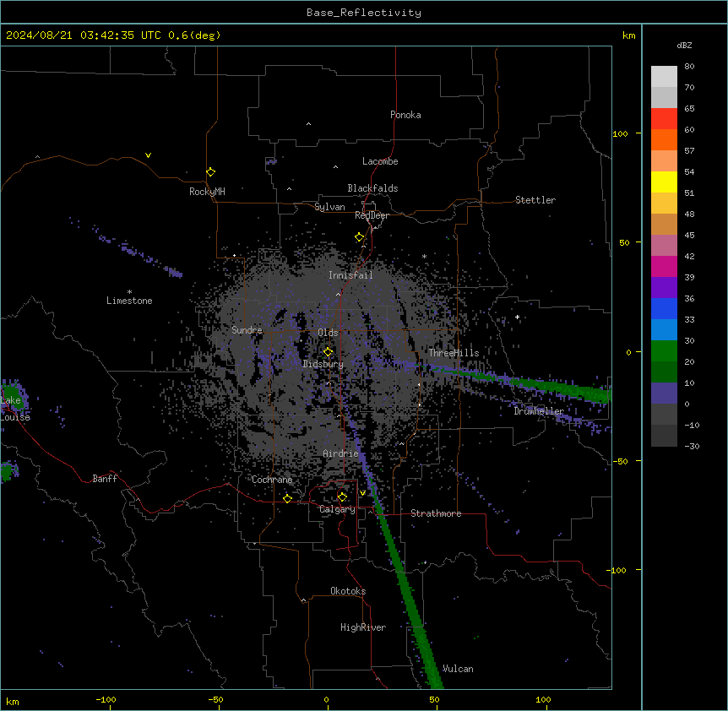Click the 45 value on dBZ legend

[689, 236]
